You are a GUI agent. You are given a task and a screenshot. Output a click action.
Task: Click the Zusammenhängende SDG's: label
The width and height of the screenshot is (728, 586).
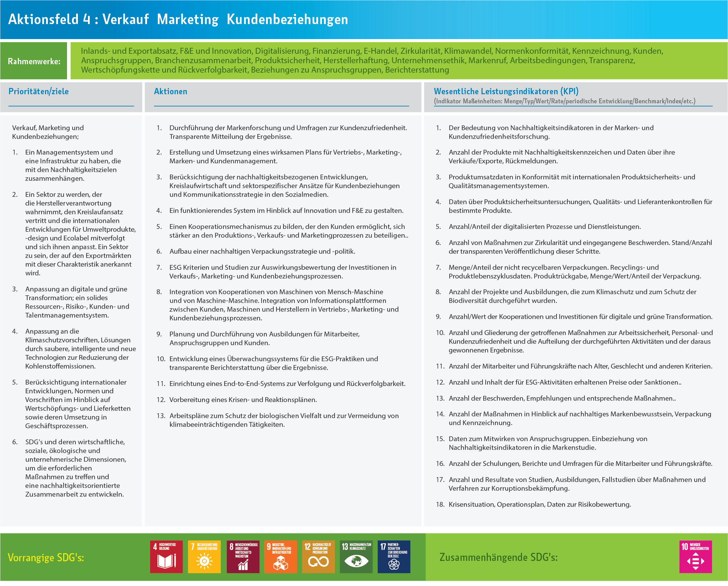tap(498, 557)
